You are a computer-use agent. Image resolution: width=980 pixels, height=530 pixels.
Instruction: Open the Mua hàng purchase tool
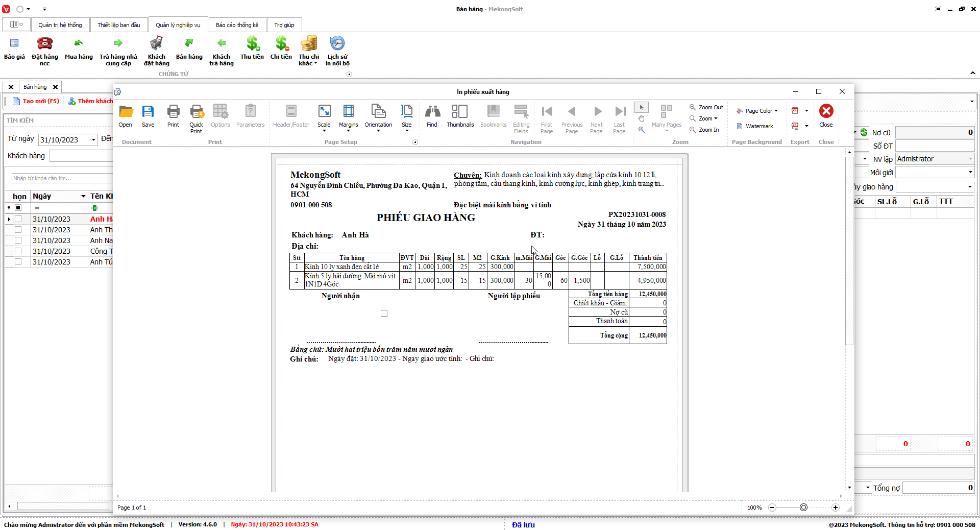tap(79, 50)
